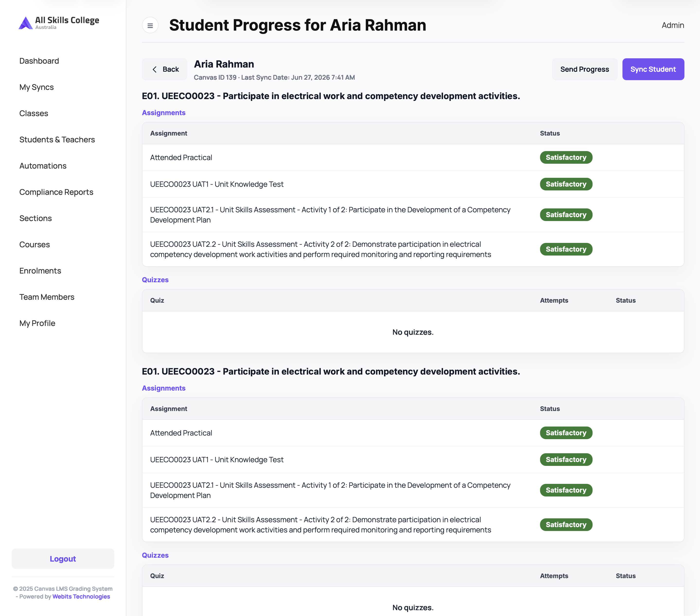This screenshot has width=700, height=616.
Task: Click the second Quizzes section heading
Action: 155,555
